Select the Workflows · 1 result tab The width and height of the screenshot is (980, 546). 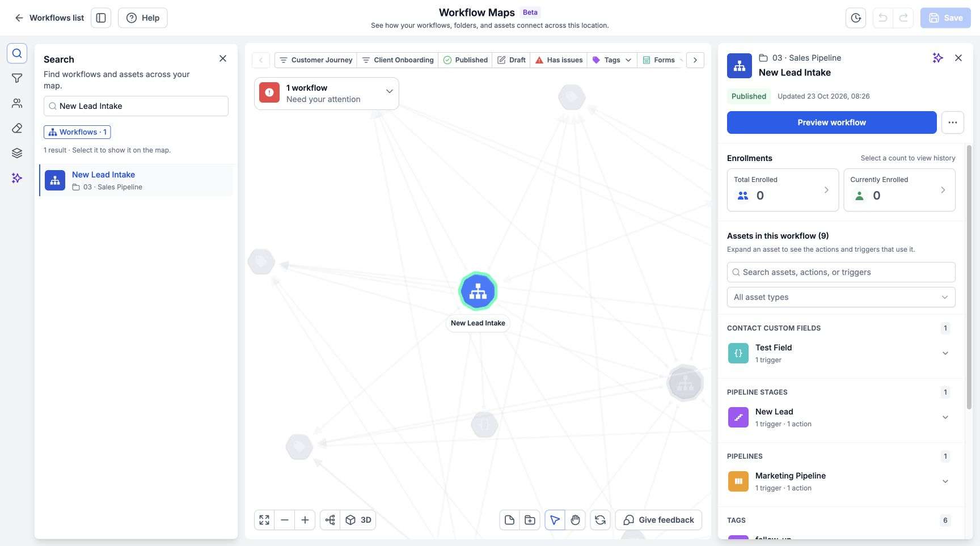coord(77,132)
